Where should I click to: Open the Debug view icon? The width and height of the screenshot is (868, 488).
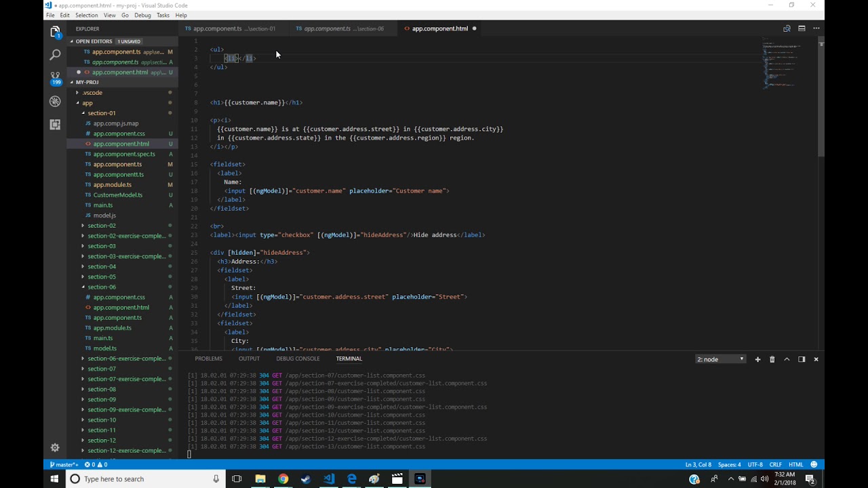55,101
